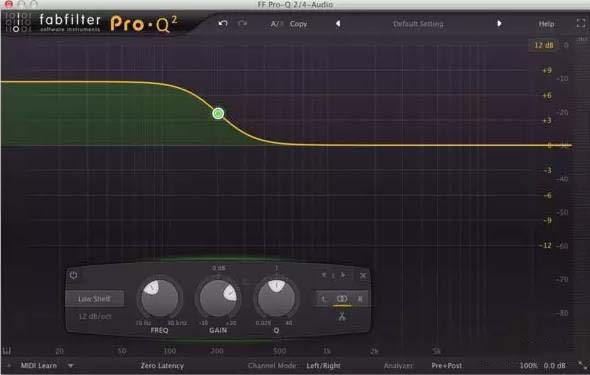The height and width of the screenshot is (375, 590).
Task: Go to next preset arrow
Action: [x=499, y=23]
